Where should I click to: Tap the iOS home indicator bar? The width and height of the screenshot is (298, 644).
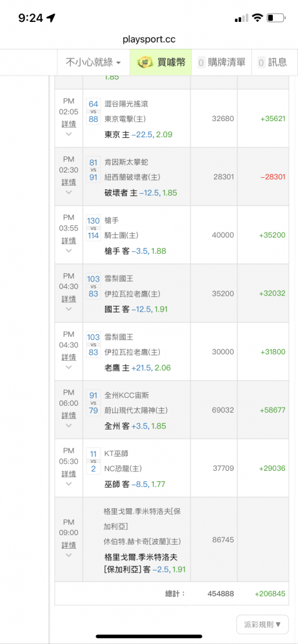(x=149, y=637)
